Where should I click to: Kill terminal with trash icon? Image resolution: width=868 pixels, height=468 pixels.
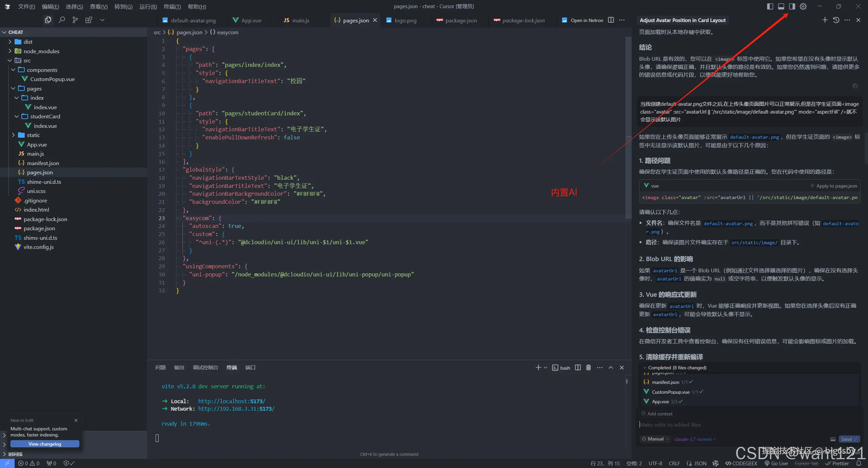589,368
